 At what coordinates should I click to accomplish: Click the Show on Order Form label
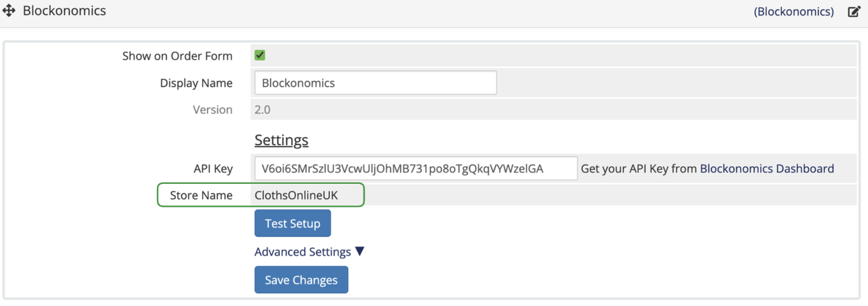[x=178, y=56]
